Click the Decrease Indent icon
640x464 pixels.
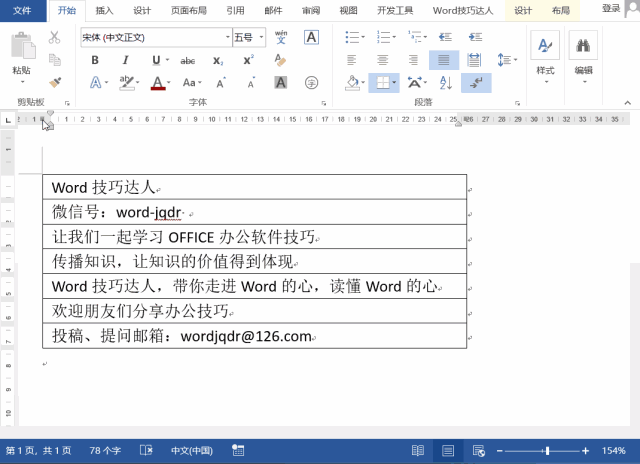(x=445, y=37)
